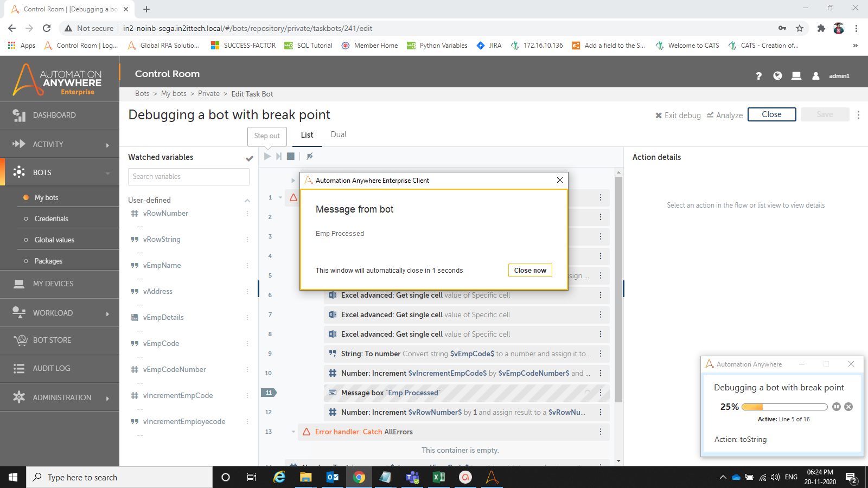Open the help question mark icon
Viewport: 868px width, 488px height.
tap(758, 76)
